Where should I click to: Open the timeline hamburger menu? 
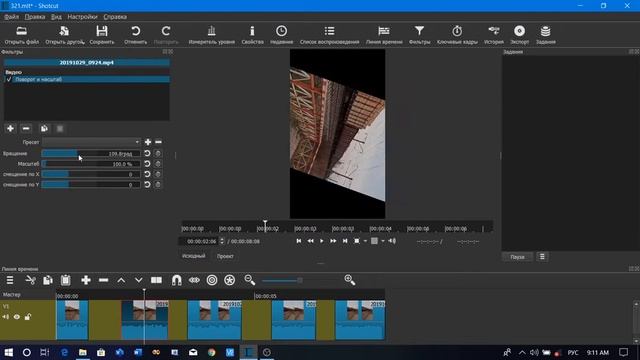[10, 280]
